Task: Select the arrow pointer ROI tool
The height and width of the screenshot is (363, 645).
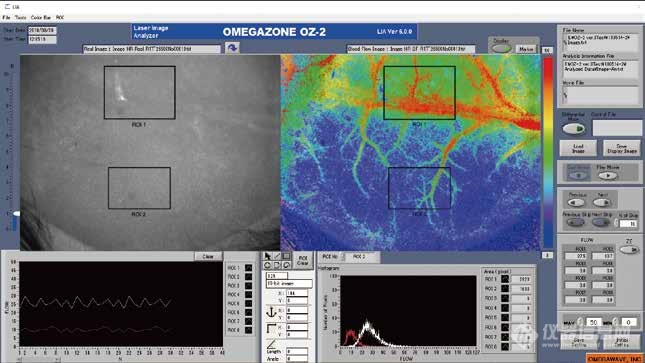Action: point(267,256)
